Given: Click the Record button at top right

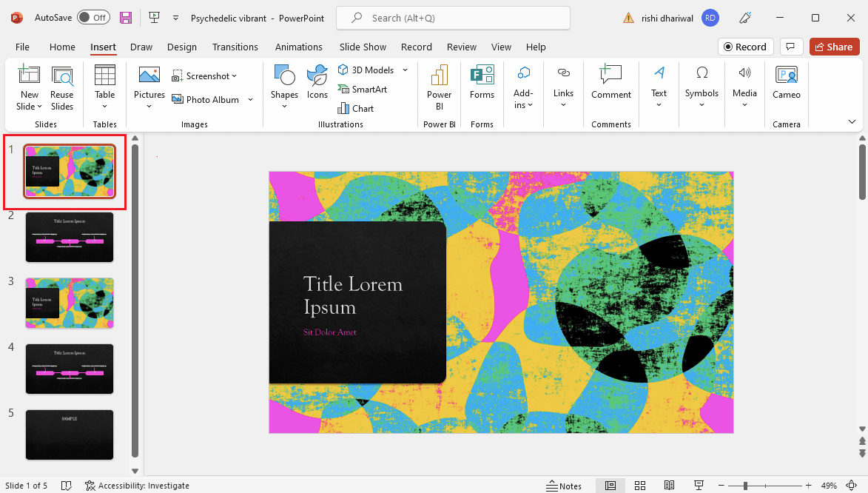Looking at the screenshot, I should (745, 47).
